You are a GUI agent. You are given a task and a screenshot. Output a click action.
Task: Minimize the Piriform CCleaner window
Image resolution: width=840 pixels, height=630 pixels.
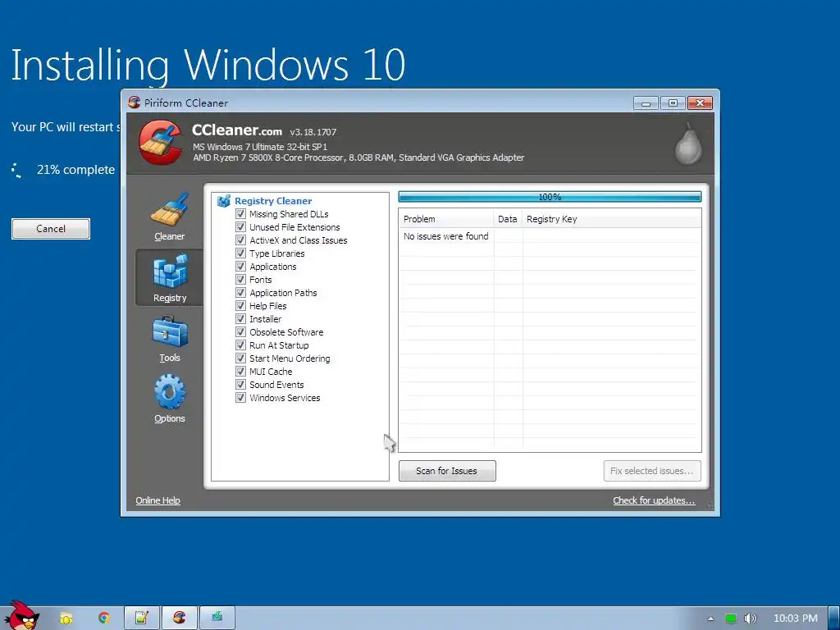click(x=646, y=103)
